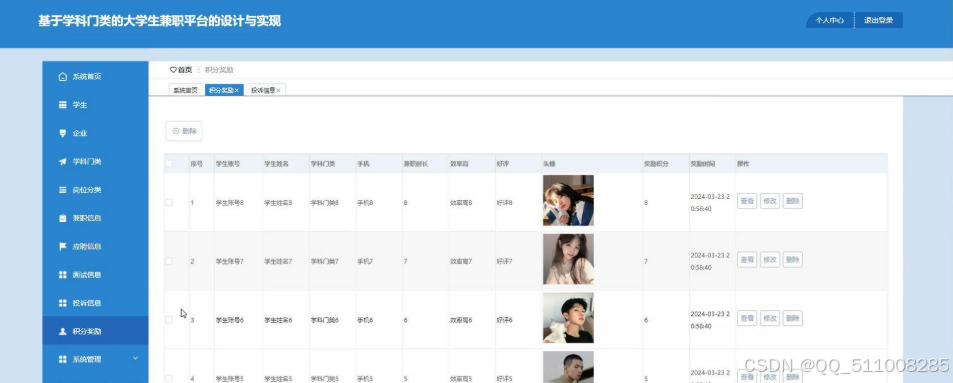
Task: Click 删除 for row 学生账号7
Action: (x=793, y=260)
